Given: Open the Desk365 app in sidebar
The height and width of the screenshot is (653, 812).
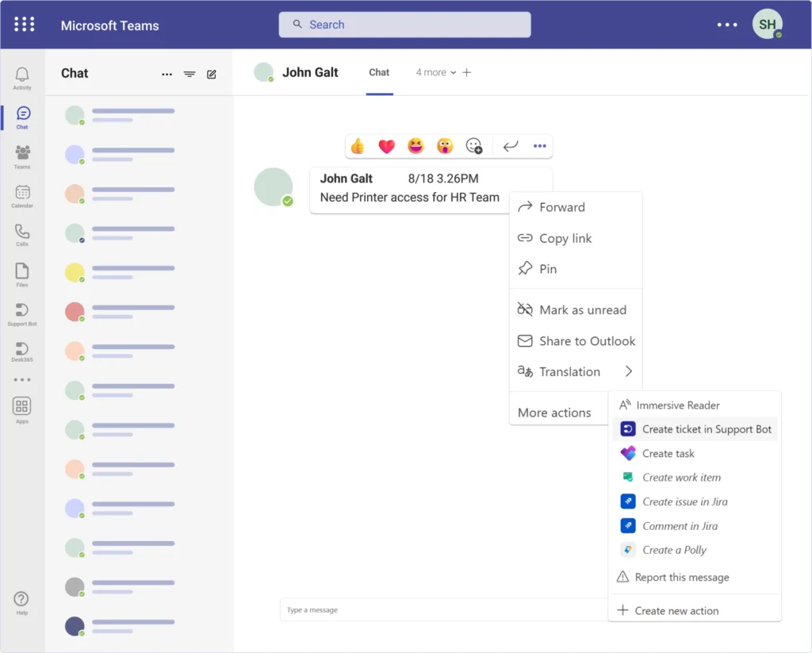Looking at the screenshot, I should click(x=22, y=351).
